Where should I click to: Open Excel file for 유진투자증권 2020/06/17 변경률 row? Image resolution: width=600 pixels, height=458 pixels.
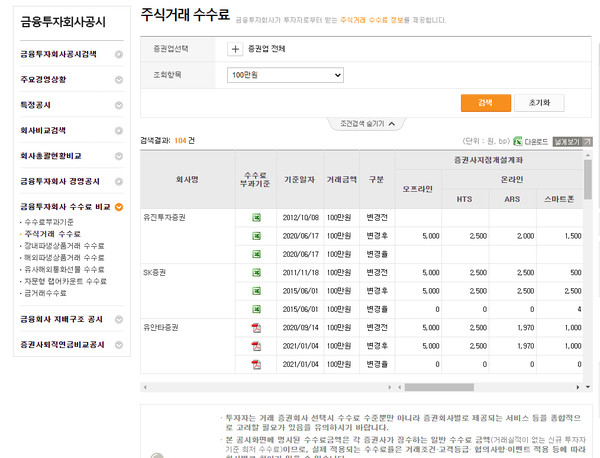[x=256, y=254]
